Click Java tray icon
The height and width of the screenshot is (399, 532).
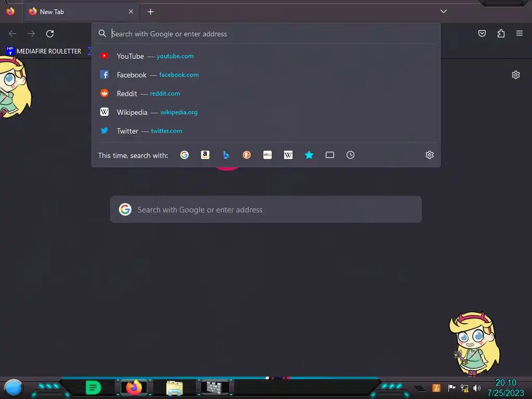tap(436, 388)
